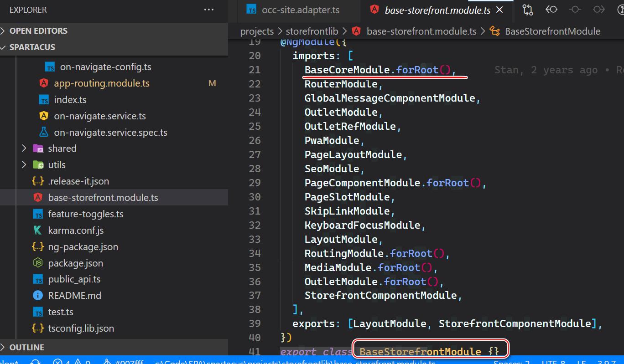Click MediaModule on line 35
The image size is (624, 364).
pos(338,267)
